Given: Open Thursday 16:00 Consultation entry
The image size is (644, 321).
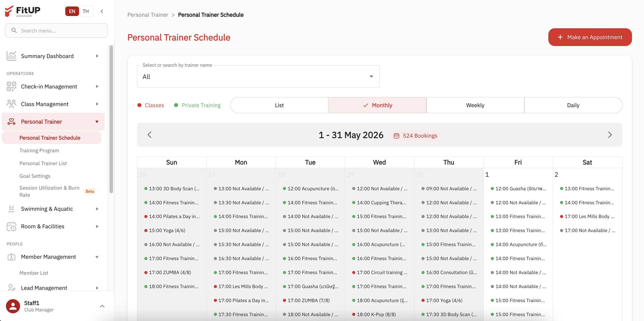Looking at the screenshot, I should (x=449, y=272).
